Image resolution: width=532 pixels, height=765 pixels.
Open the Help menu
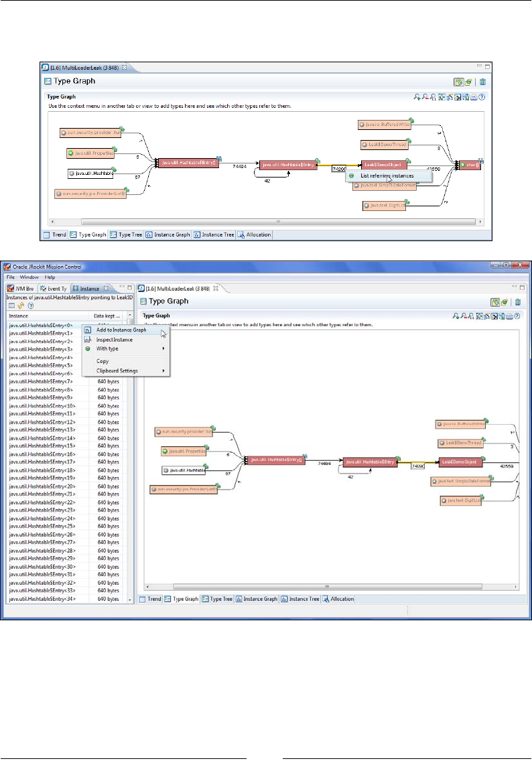tap(50, 277)
